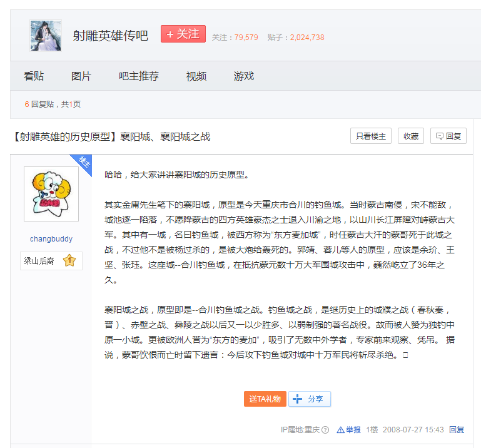Open the 吧主推荐 tab
Viewport: 481px width, 448px height.
(139, 76)
